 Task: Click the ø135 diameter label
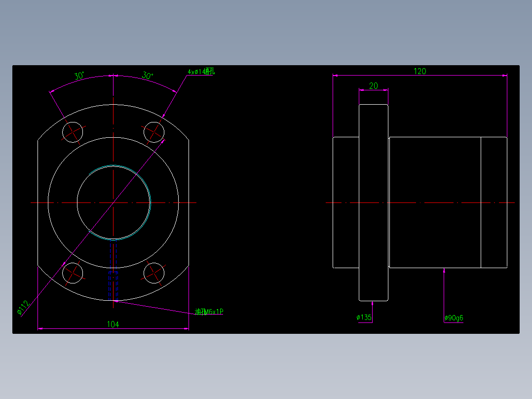364,317
